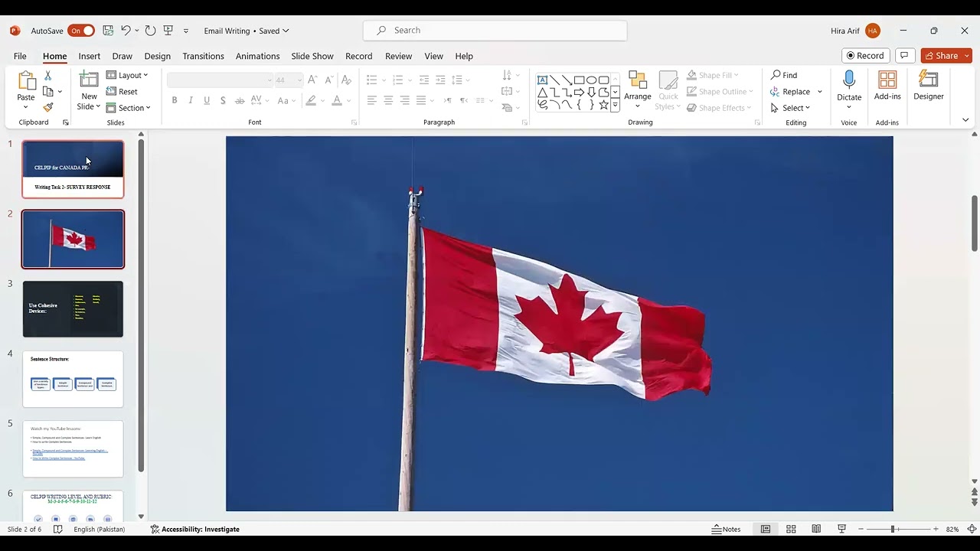Start presentation from beginning icon in title bar
Screen dimensions: 980x551
point(168,31)
